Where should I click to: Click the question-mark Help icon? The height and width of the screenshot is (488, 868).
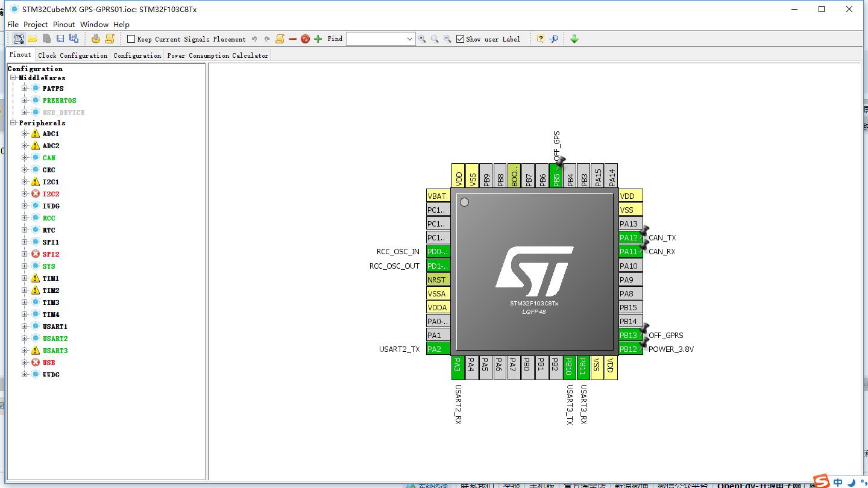point(540,39)
